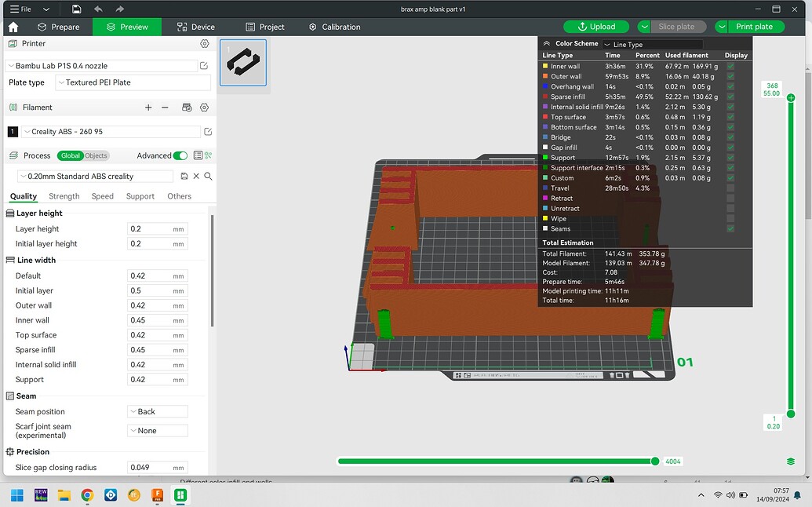This screenshot has width=812, height=507.
Task: Switch to Prepare tab
Action: point(59,27)
